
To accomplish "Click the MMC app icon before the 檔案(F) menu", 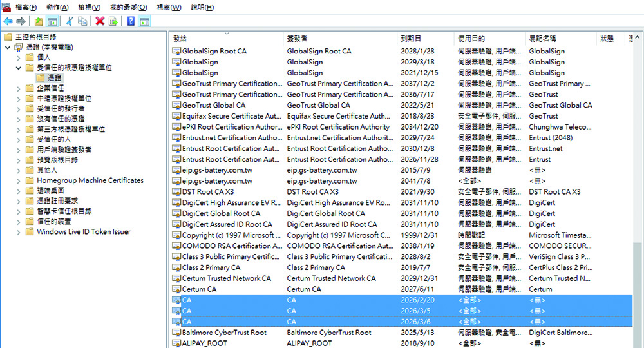I will pyautogui.click(x=6, y=7).
